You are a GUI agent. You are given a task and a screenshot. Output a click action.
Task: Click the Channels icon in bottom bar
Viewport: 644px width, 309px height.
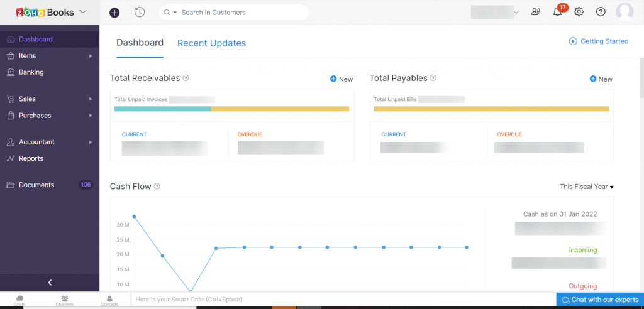[x=65, y=300]
